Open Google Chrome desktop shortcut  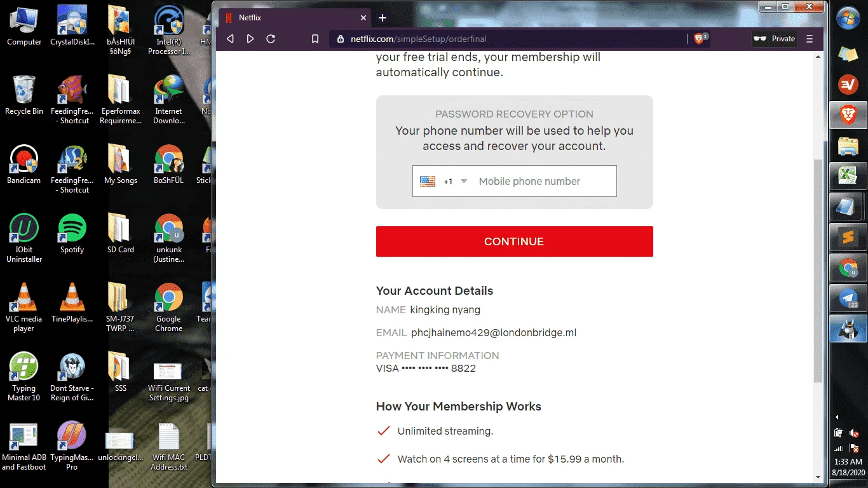169,308
